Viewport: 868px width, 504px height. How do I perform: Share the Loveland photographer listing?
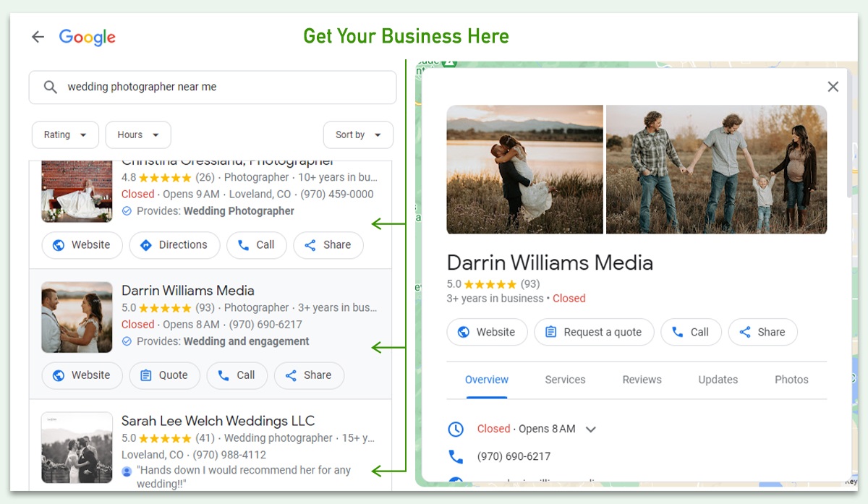328,245
